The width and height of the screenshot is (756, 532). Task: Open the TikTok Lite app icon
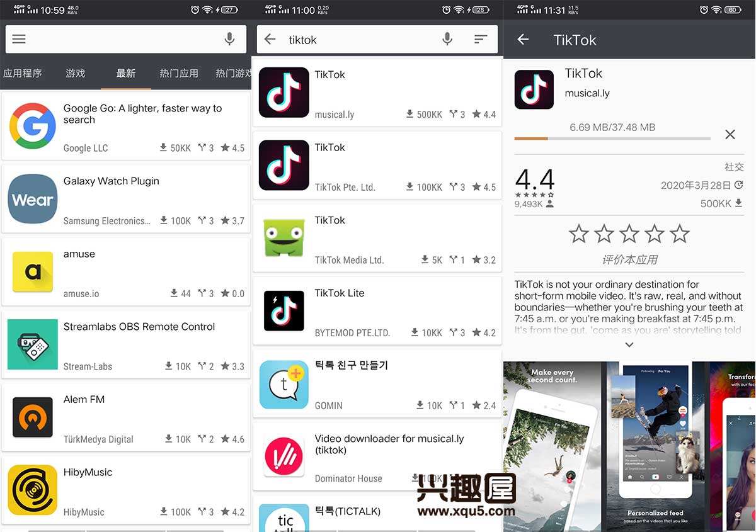pyautogui.click(x=284, y=311)
